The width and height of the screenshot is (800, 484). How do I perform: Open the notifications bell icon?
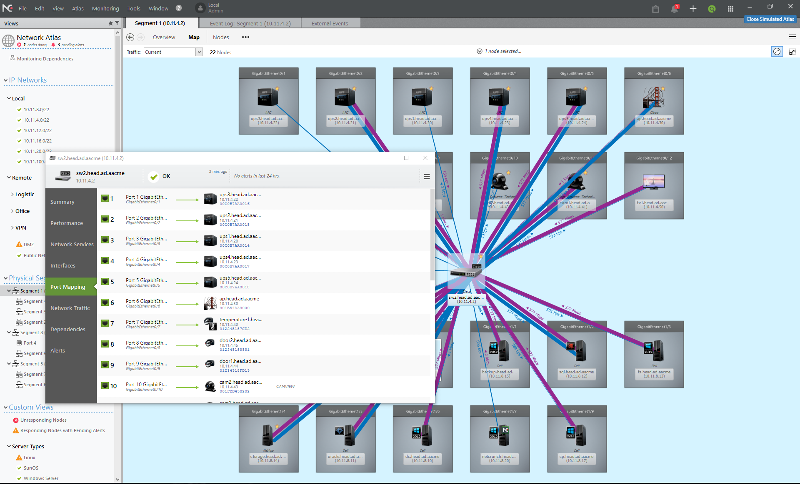click(x=674, y=9)
